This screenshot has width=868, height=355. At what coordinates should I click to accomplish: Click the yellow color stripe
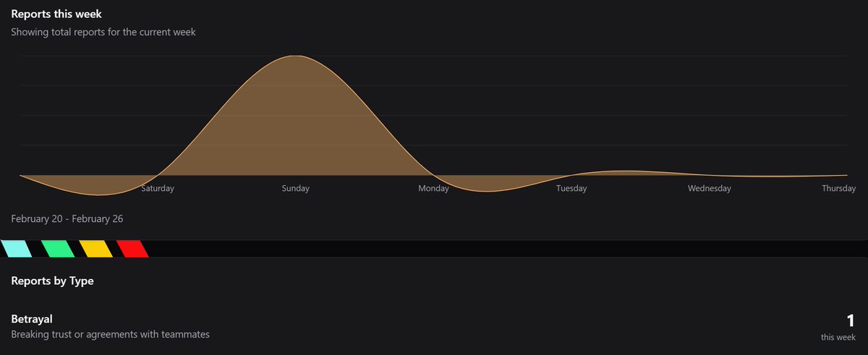point(95,249)
